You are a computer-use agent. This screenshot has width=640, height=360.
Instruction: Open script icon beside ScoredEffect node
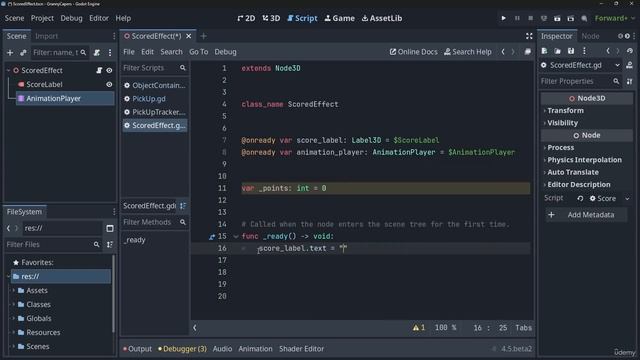pyautogui.click(x=99, y=70)
